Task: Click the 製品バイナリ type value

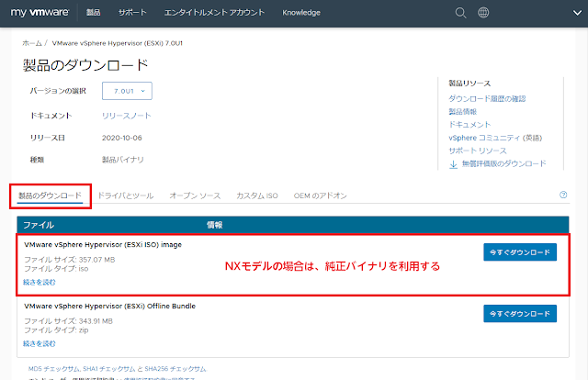Action: tap(123, 160)
